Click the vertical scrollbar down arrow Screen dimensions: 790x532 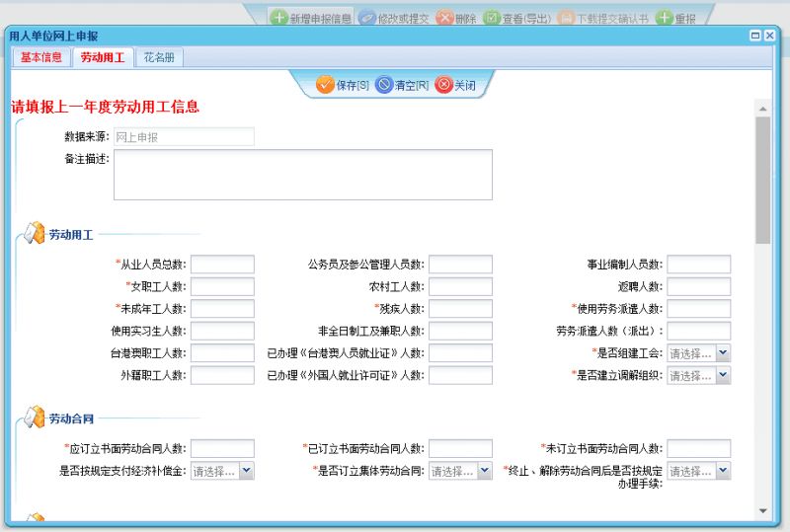[762, 510]
